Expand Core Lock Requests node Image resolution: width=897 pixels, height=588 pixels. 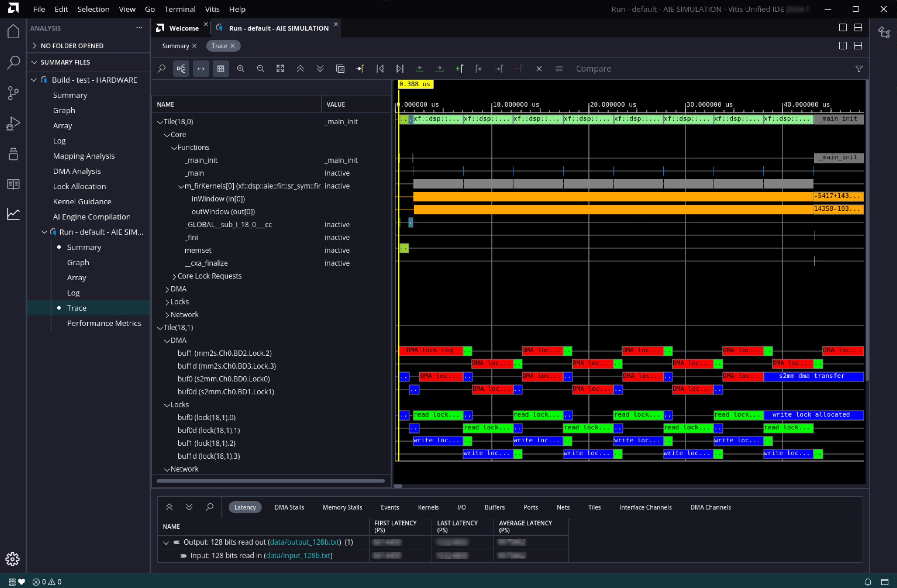(174, 277)
